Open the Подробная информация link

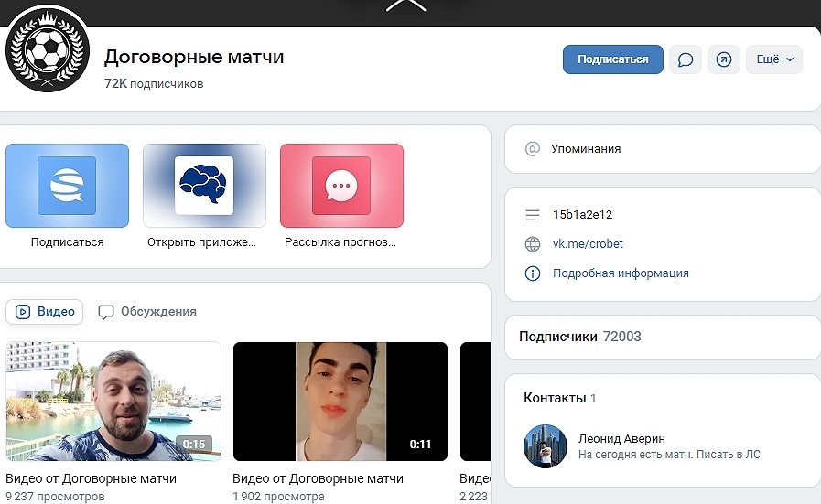tap(621, 273)
